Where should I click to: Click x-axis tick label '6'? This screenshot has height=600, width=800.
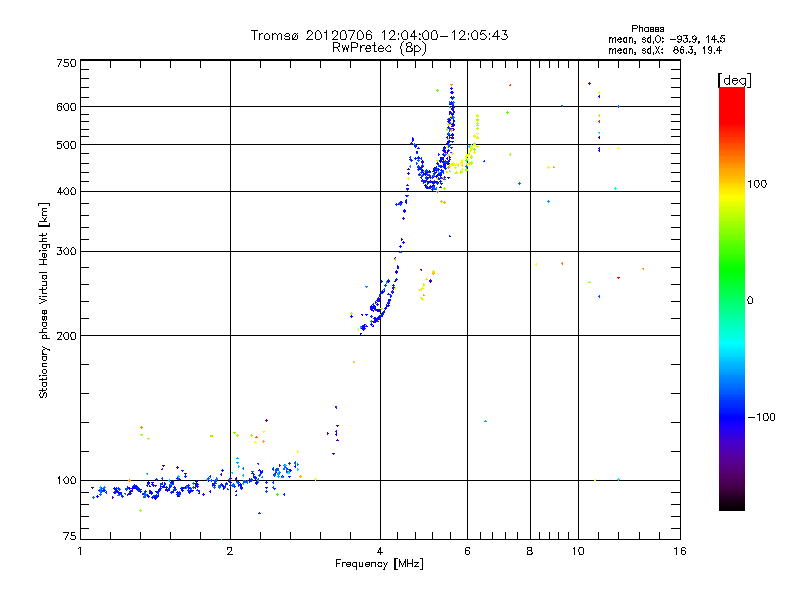coord(467,551)
